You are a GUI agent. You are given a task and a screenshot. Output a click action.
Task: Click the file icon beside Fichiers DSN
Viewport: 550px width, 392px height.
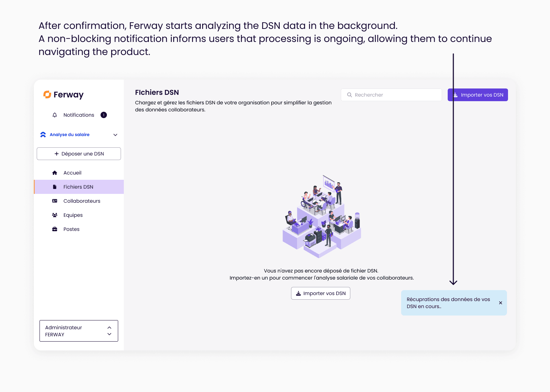(55, 187)
